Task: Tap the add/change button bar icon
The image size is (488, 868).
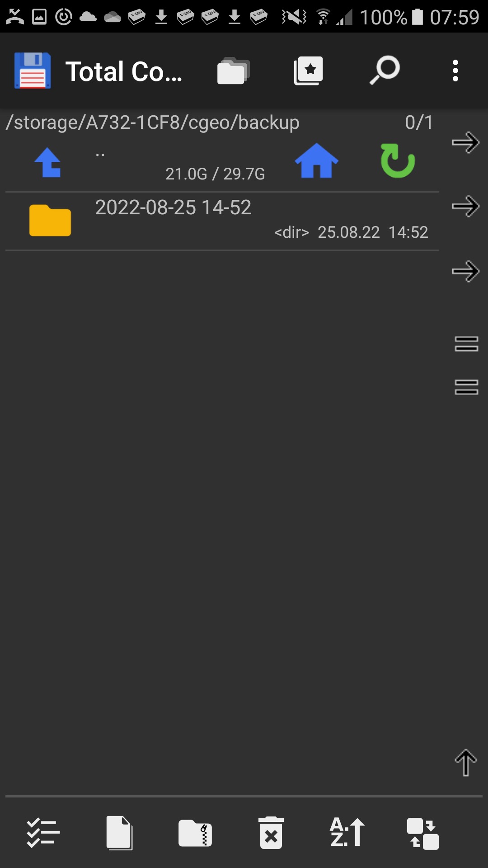Action: [x=423, y=833]
